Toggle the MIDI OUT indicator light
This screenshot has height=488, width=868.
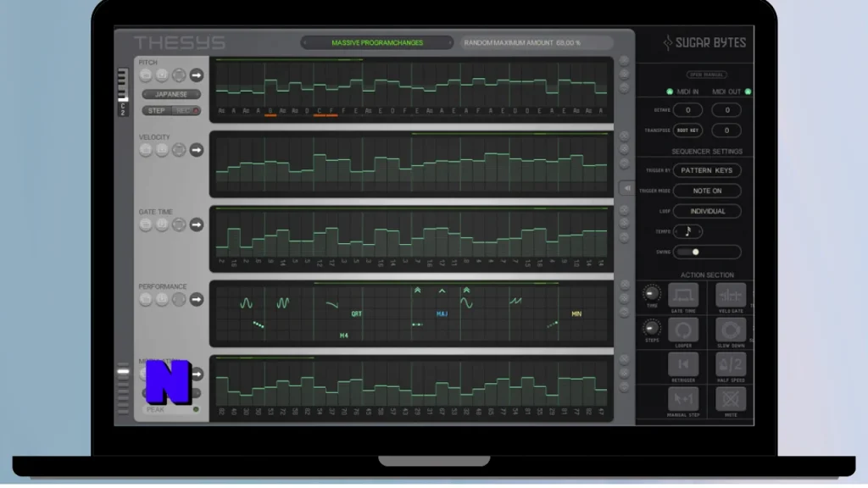[x=748, y=91]
